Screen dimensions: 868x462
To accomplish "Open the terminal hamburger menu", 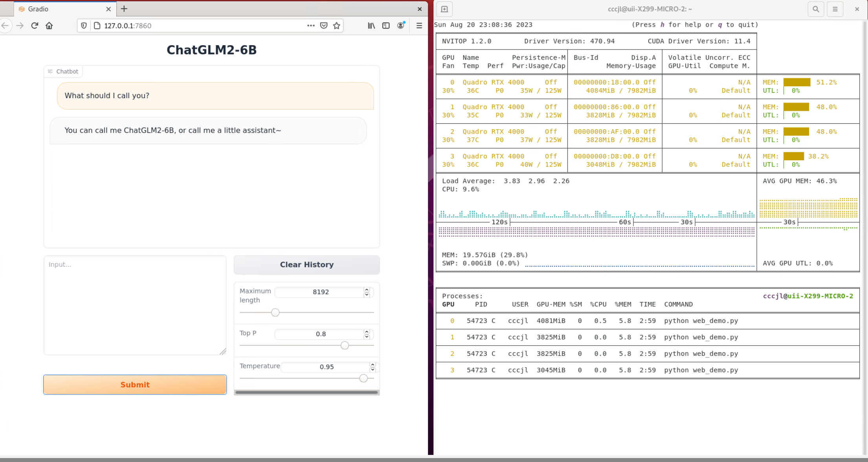I will click(835, 9).
